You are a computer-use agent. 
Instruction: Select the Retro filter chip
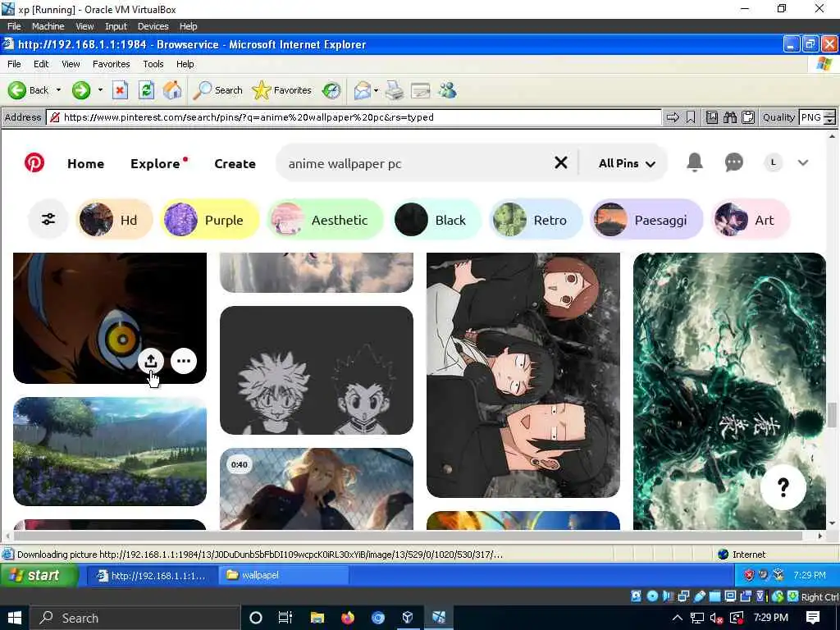(x=536, y=220)
